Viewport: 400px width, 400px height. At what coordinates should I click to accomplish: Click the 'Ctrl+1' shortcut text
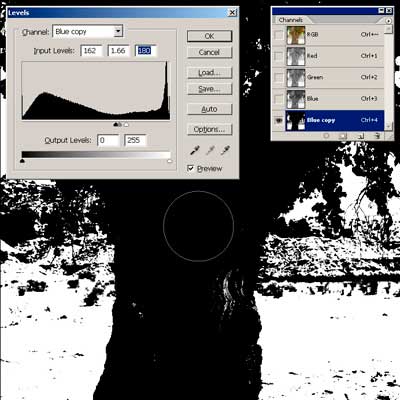click(369, 56)
